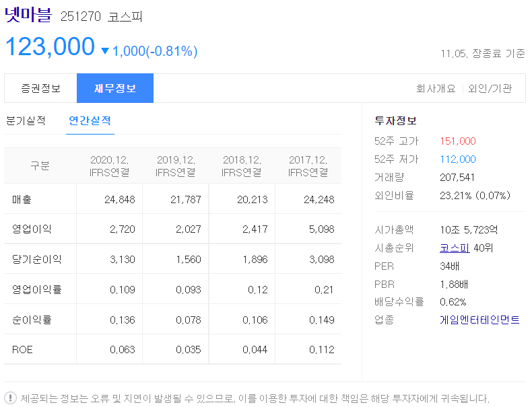Click the 영업이익 value 2,720

click(123, 229)
